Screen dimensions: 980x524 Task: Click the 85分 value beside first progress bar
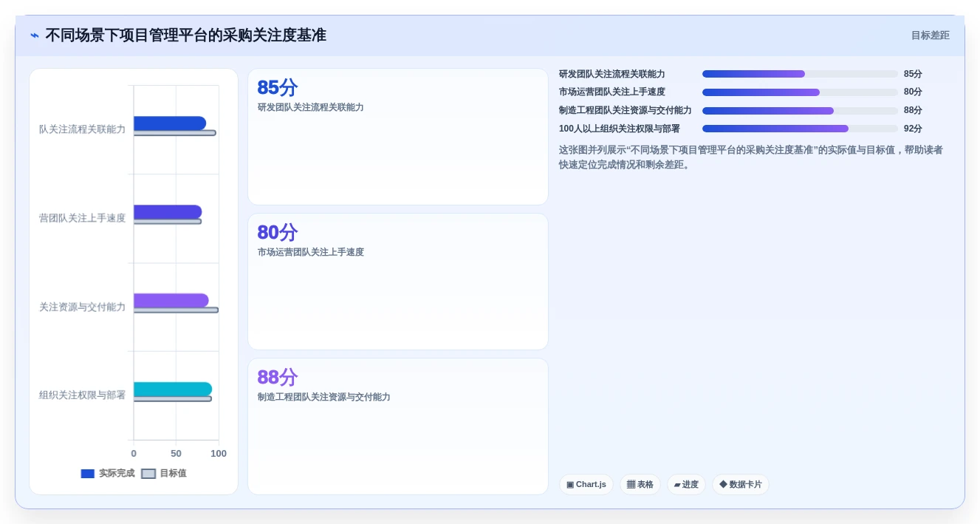pos(913,74)
